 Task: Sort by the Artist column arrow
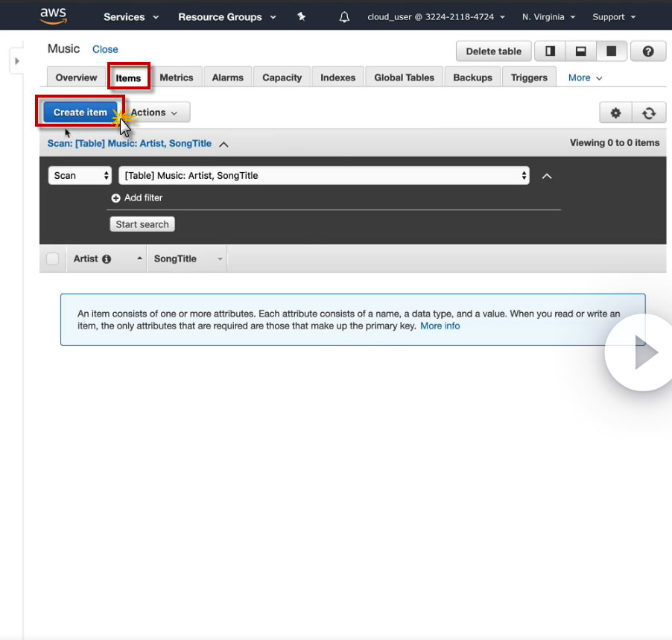point(139,259)
